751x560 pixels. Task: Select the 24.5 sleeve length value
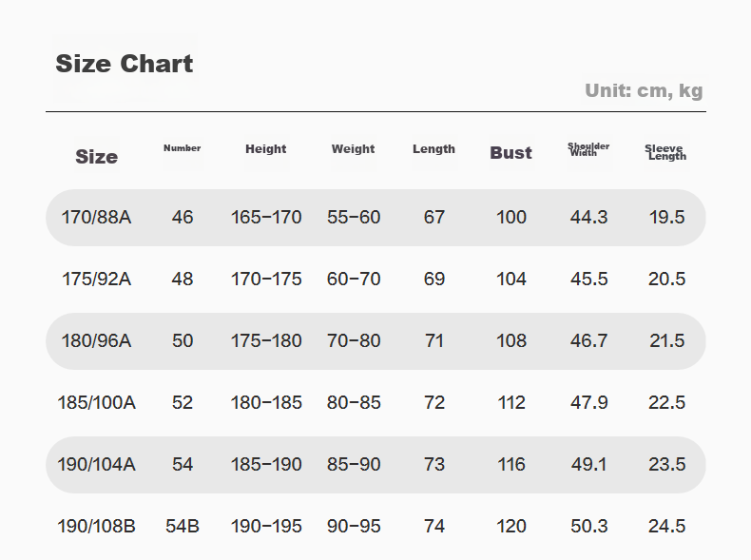pos(666,527)
